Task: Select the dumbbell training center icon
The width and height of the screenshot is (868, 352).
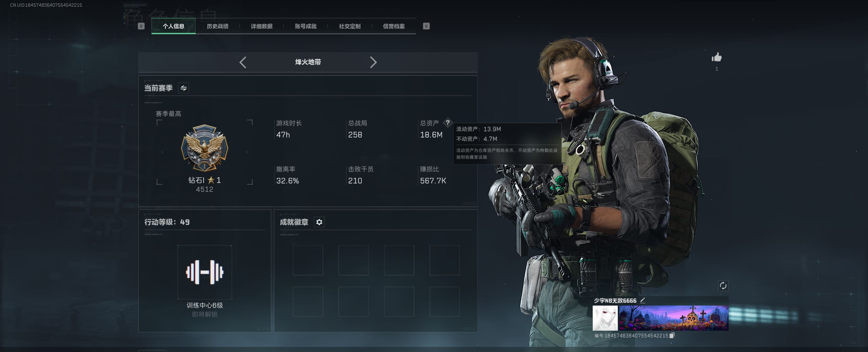Action: pyautogui.click(x=205, y=272)
